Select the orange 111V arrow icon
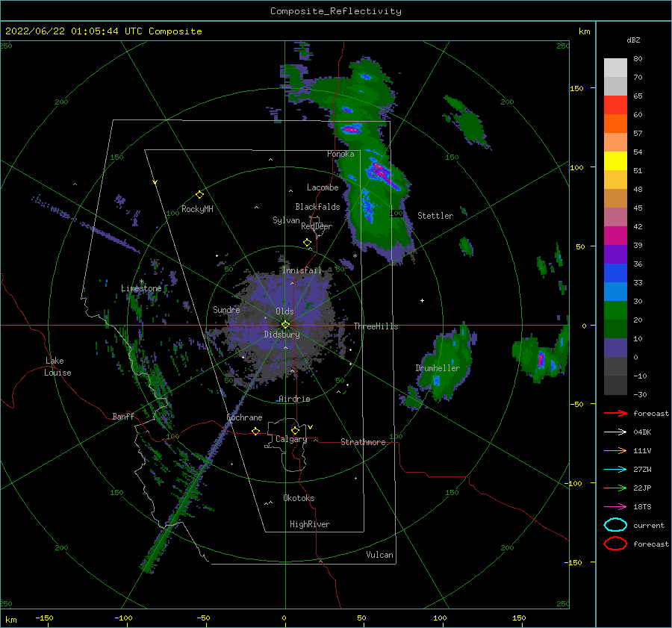This screenshot has height=628, width=672. click(615, 450)
